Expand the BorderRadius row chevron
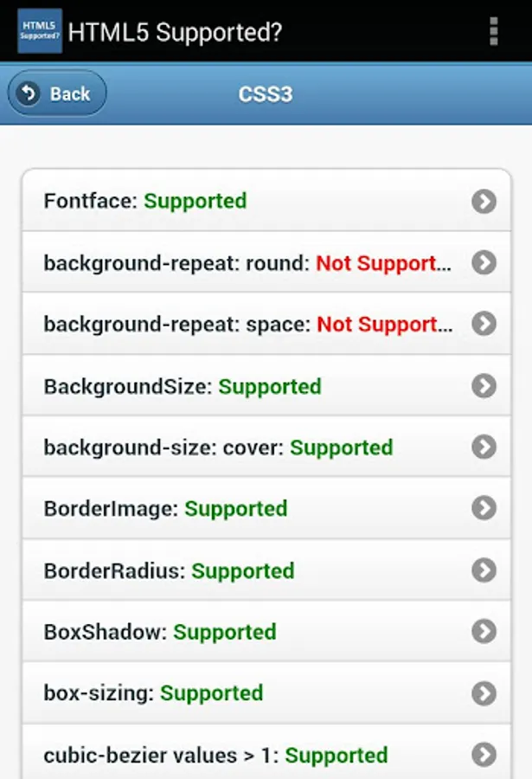The width and height of the screenshot is (532, 779). (484, 570)
